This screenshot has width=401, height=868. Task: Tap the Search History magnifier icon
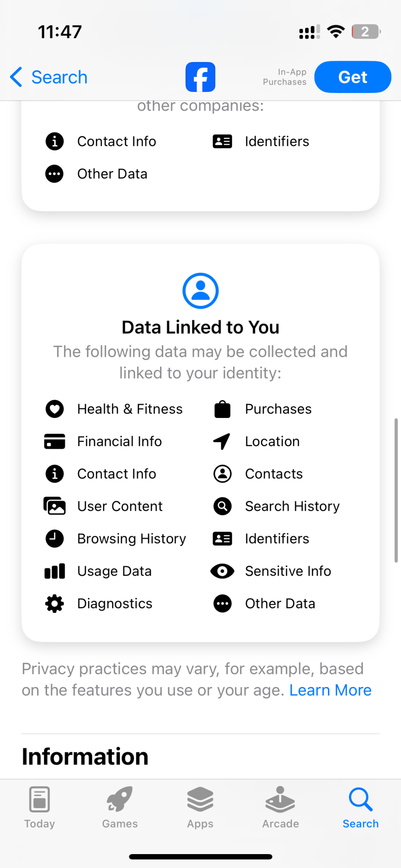tap(222, 506)
